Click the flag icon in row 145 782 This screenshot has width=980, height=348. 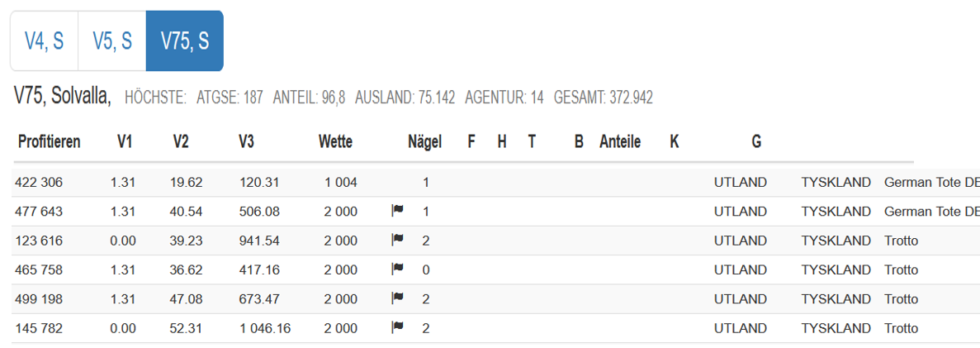[397, 327]
